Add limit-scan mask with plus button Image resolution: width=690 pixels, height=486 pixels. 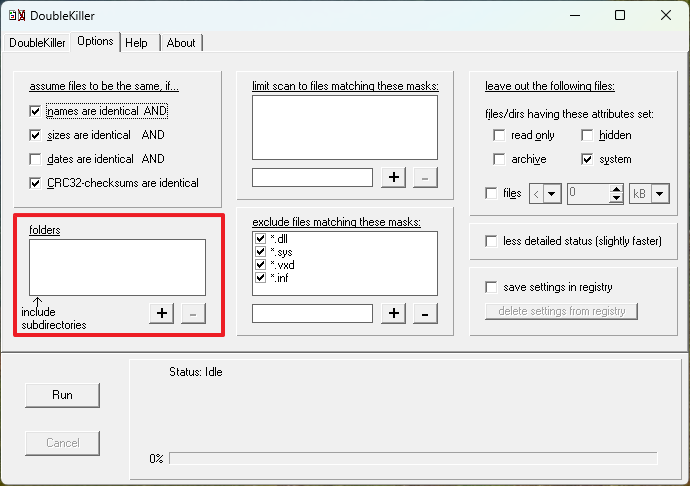(394, 177)
